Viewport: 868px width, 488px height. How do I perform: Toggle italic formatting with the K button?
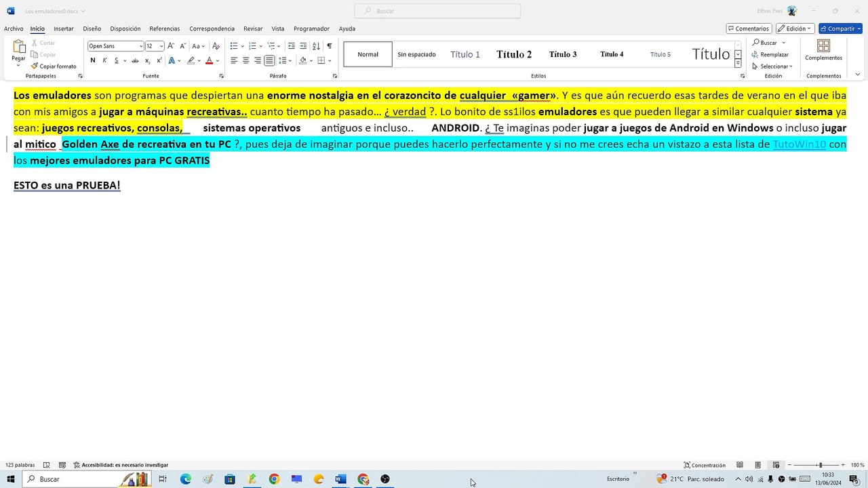(x=104, y=60)
